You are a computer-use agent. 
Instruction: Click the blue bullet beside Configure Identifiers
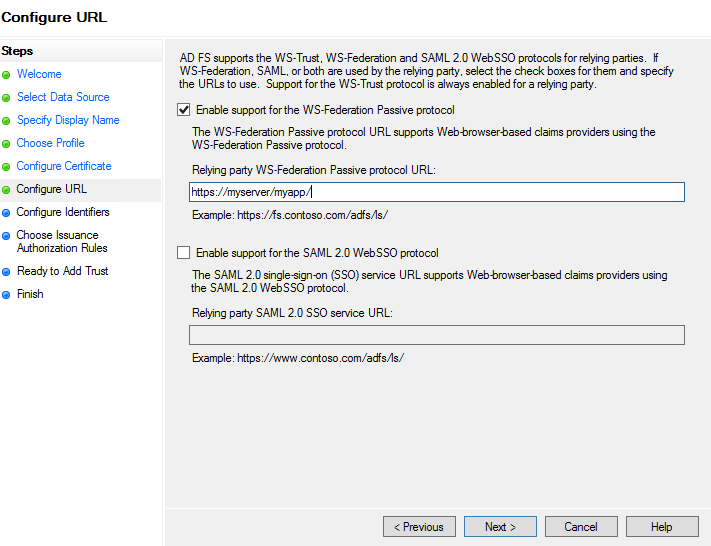click(x=6, y=213)
